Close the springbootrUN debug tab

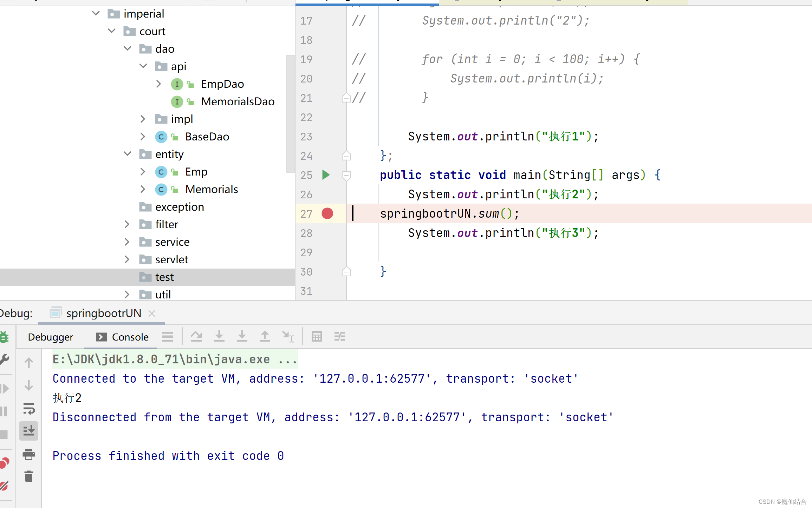point(152,313)
